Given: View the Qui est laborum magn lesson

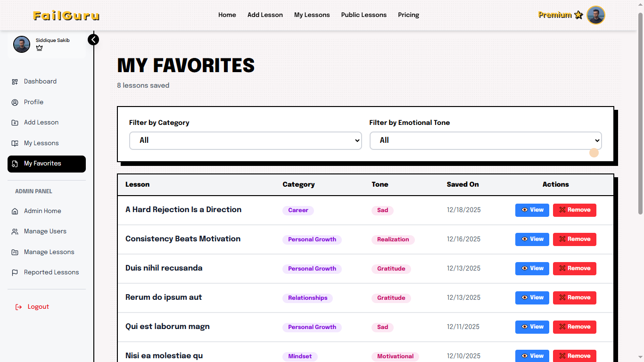Looking at the screenshot, I should pyautogui.click(x=532, y=327).
